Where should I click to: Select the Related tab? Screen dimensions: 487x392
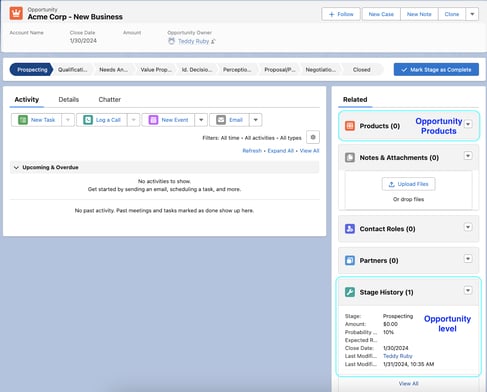pyautogui.click(x=355, y=99)
